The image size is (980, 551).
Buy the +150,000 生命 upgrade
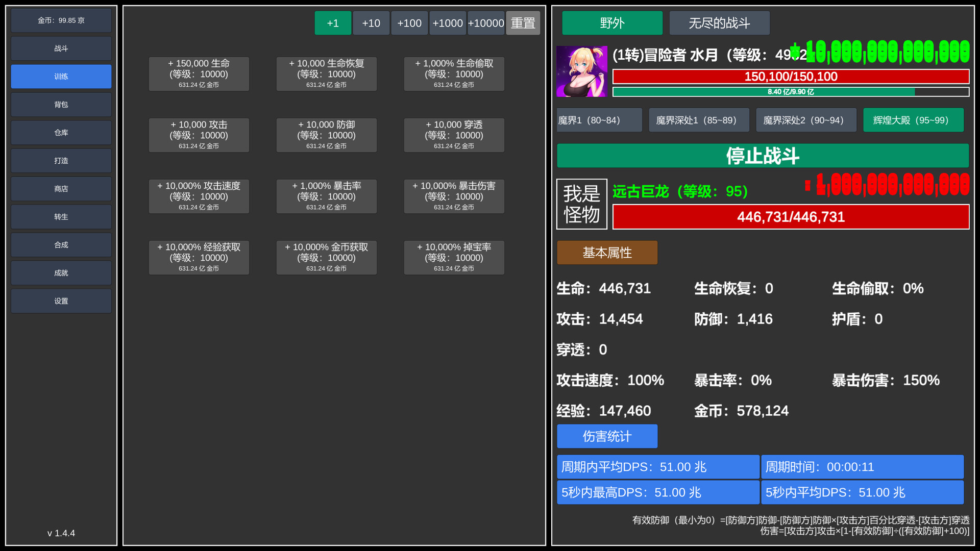point(199,73)
